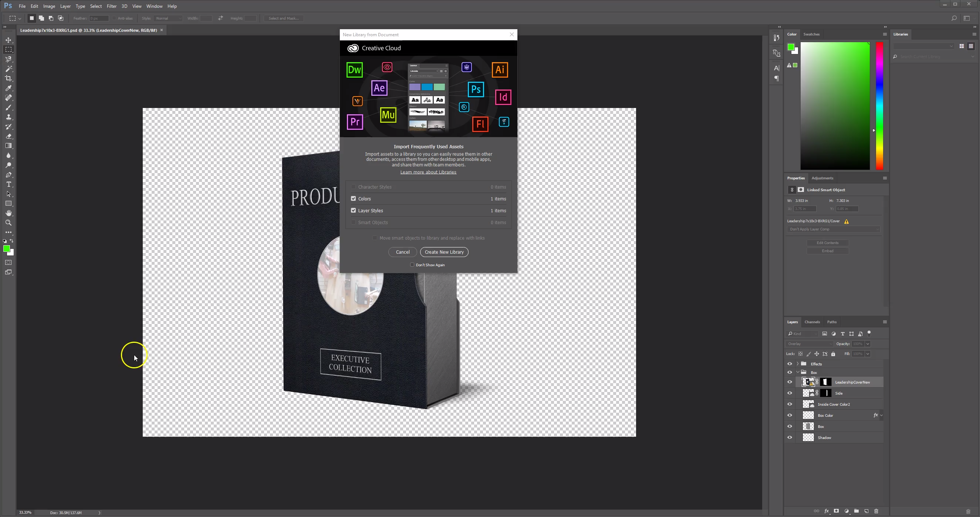The image size is (980, 517).
Task: Uncheck the Colors checkbox
Action: 354,199
